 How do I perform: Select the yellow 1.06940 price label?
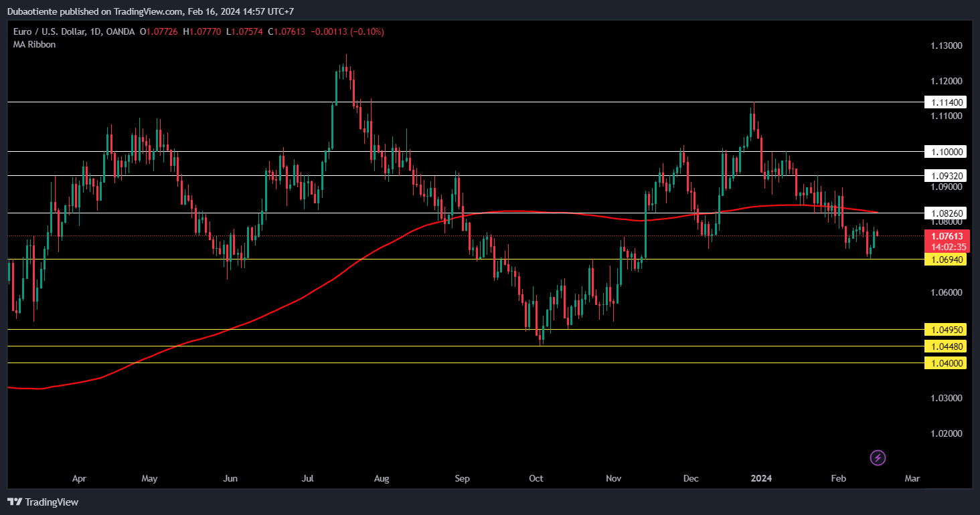(x=945, y=260)
